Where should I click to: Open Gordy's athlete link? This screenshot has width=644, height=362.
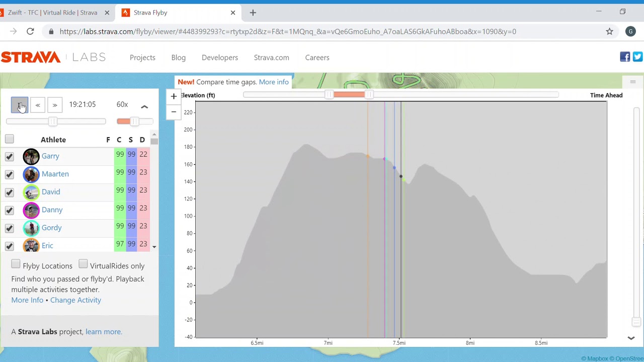[x=52, y=228]
